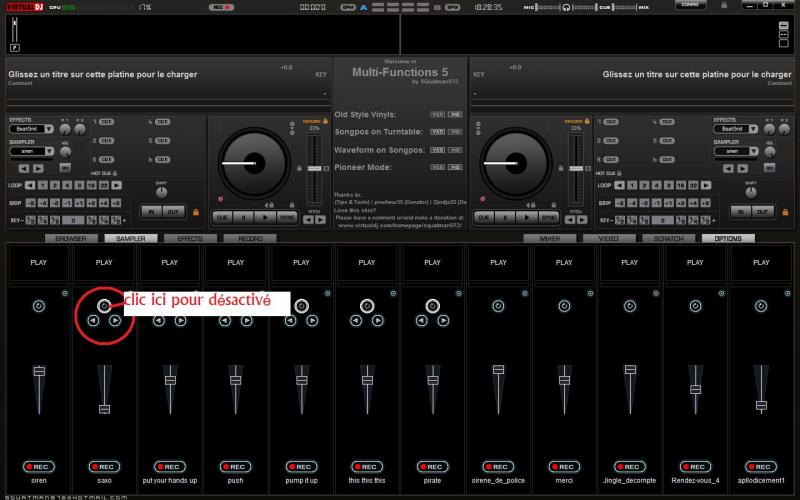Viewport: 800px width, 500px height.
Task: Switch to the BROWSER tab
Action: coord(70,239)
